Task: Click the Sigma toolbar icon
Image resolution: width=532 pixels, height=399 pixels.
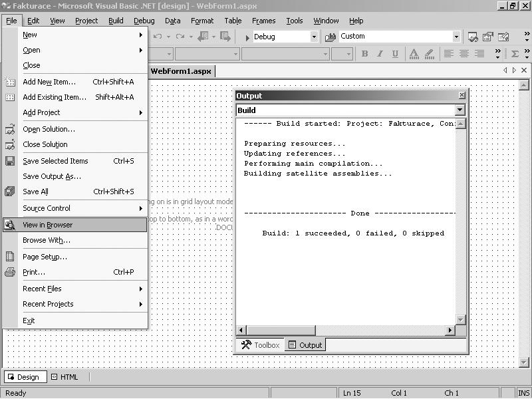Action: click(x=515, y=54)
